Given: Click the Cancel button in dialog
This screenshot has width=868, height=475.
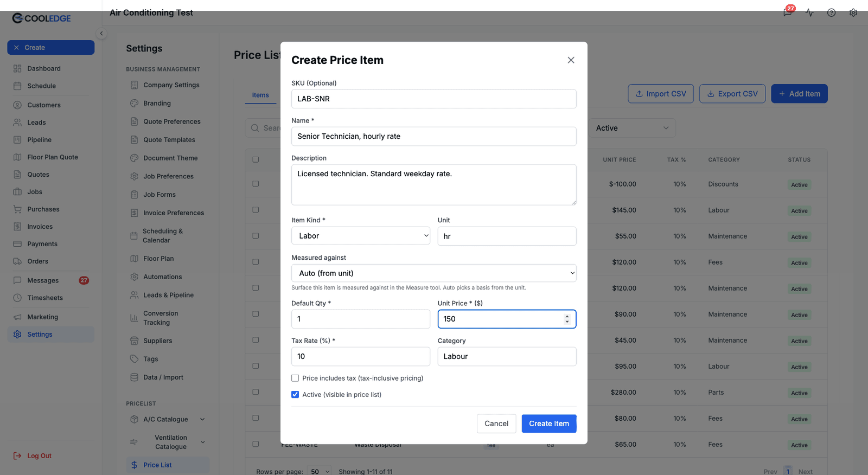Looking at the screenshot, I should [496, 423].
